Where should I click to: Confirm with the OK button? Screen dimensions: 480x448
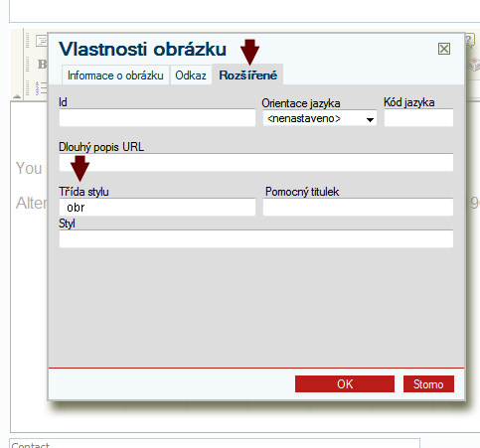point(345,384)
